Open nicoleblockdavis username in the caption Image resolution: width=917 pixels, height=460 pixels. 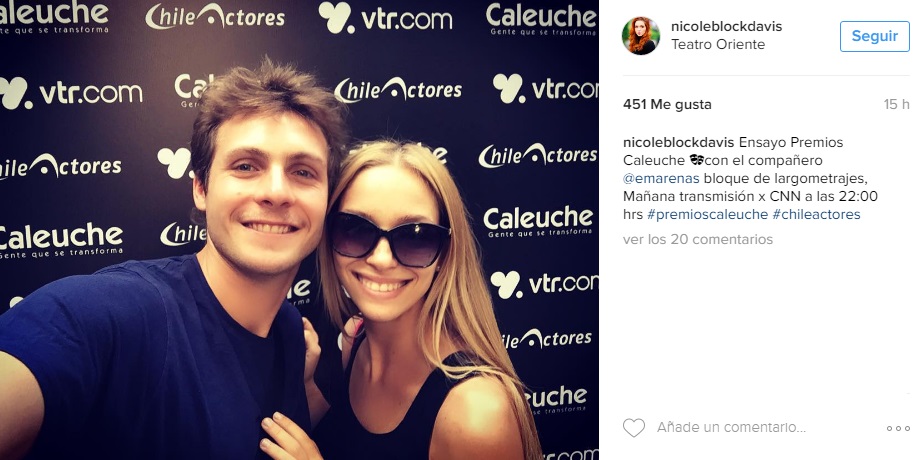point(678,142)
